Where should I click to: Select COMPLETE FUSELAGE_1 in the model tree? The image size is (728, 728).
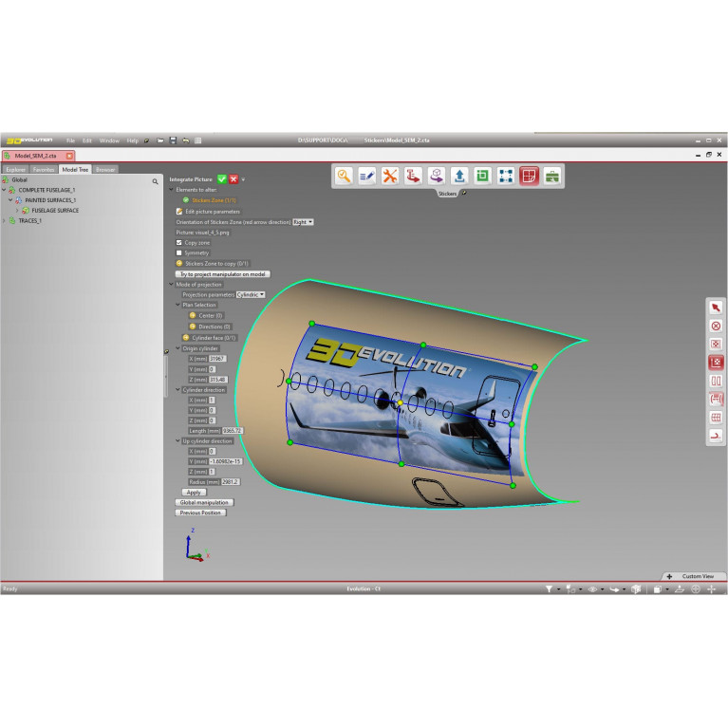(x=47, y=191)
